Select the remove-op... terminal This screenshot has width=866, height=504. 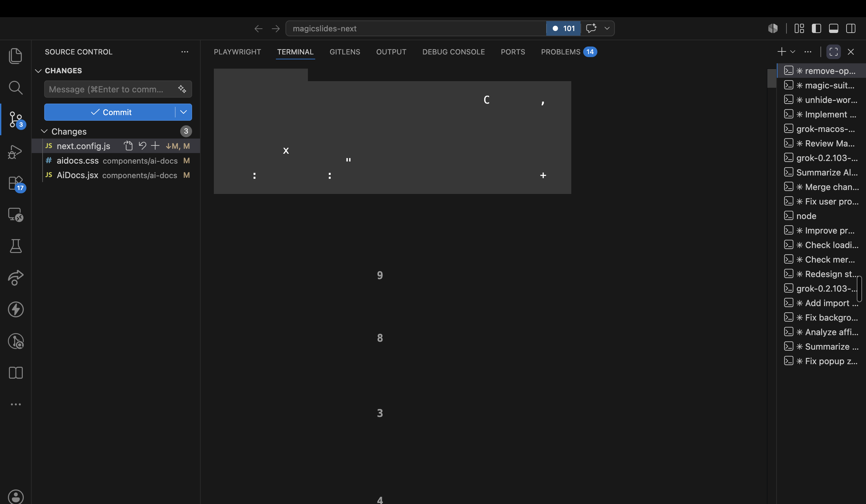coord(822,71)
